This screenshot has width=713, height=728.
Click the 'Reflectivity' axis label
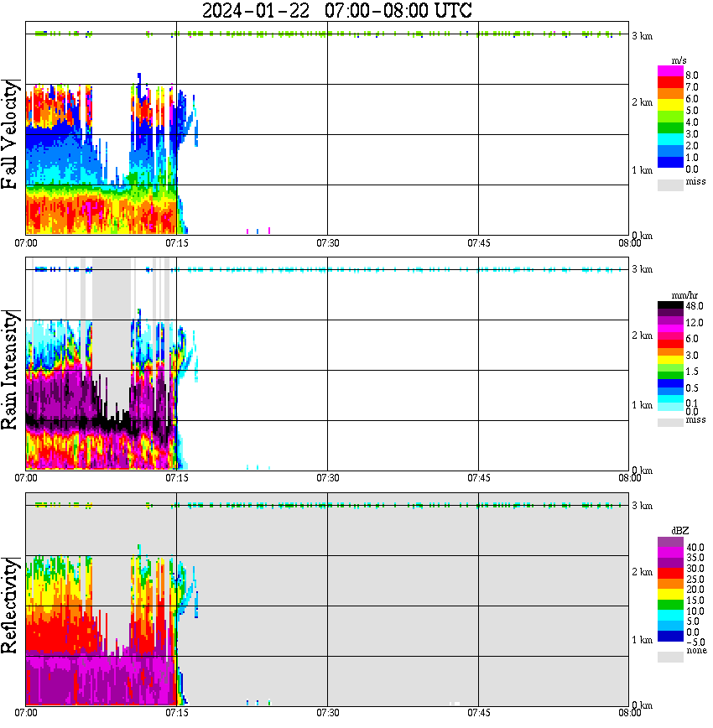click(10, 606)
